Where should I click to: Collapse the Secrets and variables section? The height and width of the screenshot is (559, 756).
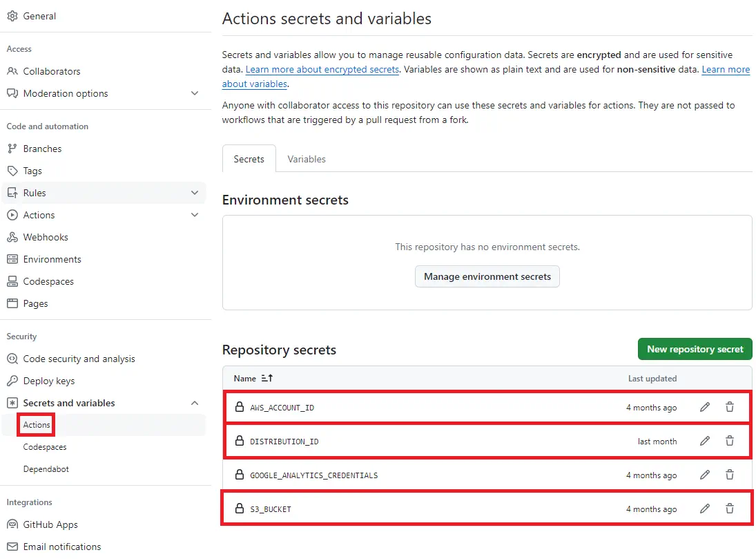click(x=195, y=403)
